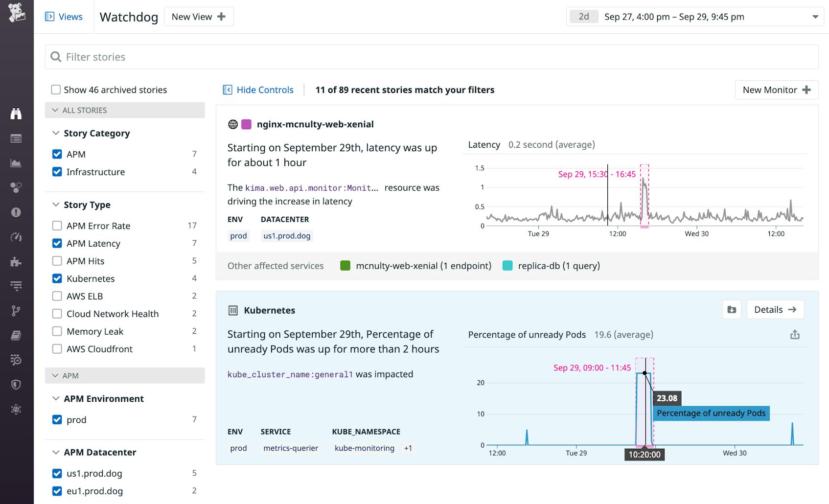
Task: Open the Notebooks sidebar icon
Action: [x=17, y=335]
